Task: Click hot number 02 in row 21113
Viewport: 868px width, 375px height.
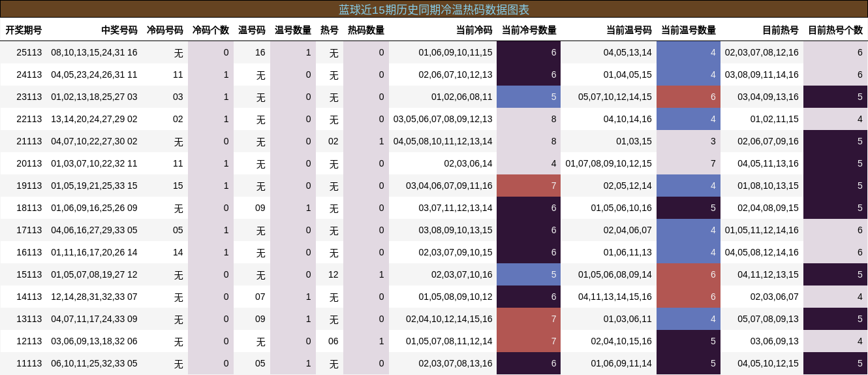Action: [x=333, y=141]
